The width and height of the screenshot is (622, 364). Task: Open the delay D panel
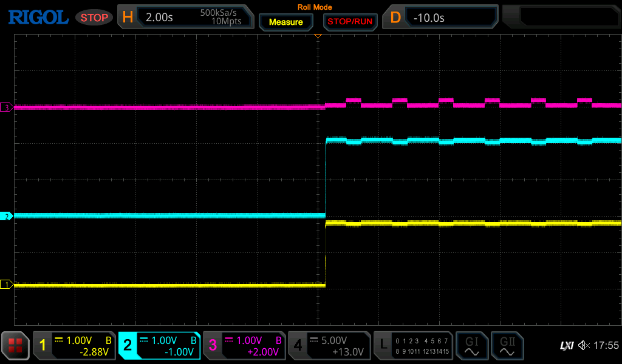click(440, 17)
